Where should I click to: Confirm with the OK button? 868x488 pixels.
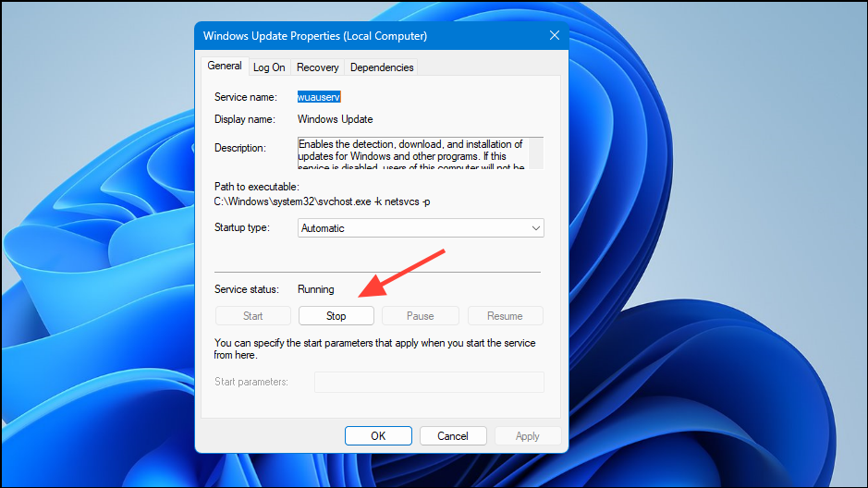pos(378,436)
